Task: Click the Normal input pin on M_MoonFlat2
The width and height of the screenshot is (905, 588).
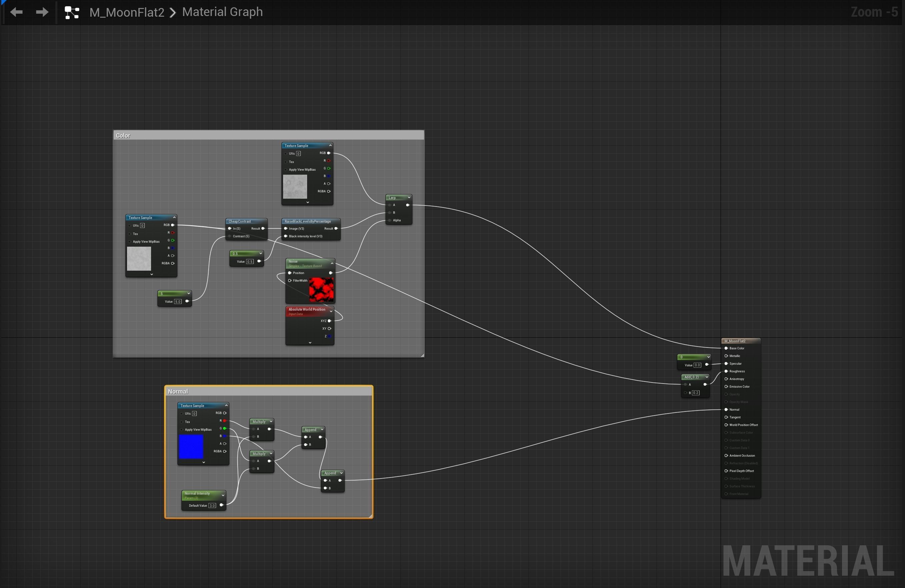Action: tap(726, 409)
